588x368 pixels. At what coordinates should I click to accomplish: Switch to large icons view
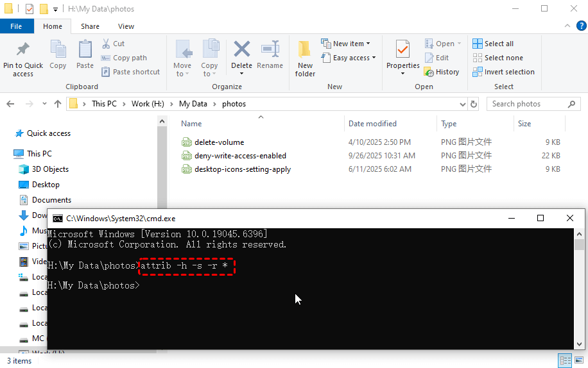tap(578, 360)
